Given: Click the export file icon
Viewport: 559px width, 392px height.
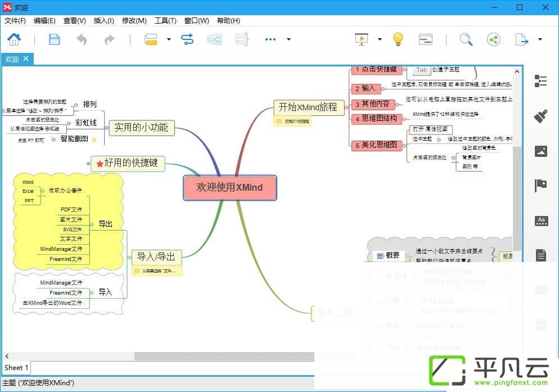Looking at the screenshot, I should (x=521, y=39).
